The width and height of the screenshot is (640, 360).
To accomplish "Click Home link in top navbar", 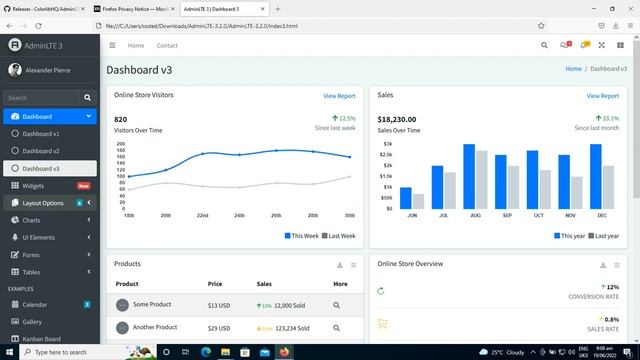I will coord(136,45).
